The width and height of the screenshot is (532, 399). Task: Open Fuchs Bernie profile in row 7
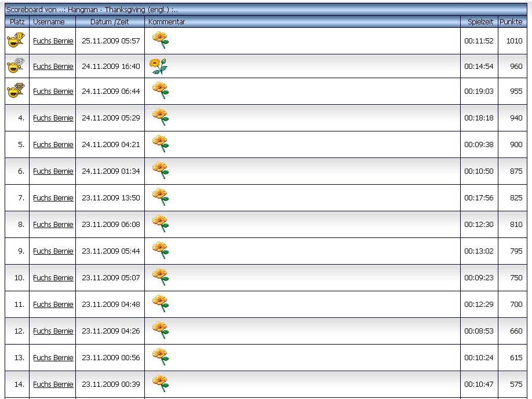tap(53, 197)
